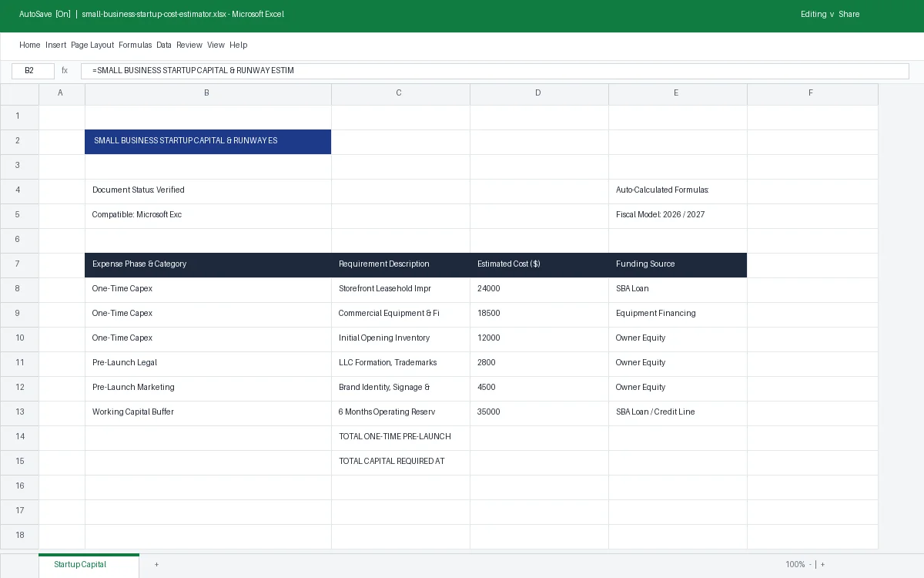Viewport: 924px width, 578px height.
Task: Click the Storefront Leasehold Impr cell
Action: [400, 290]
